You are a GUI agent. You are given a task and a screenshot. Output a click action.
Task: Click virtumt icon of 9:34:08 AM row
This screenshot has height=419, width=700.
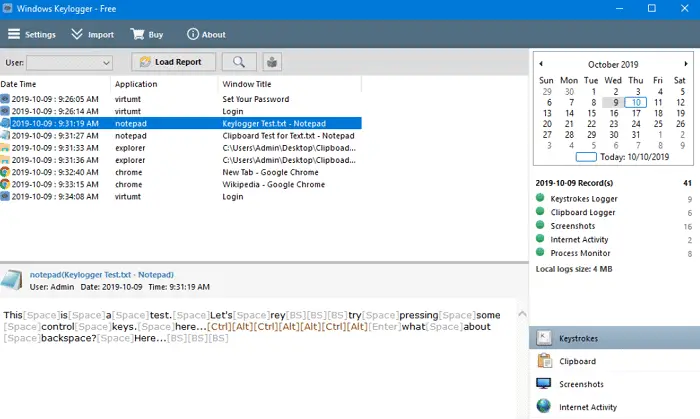(5, 196)
